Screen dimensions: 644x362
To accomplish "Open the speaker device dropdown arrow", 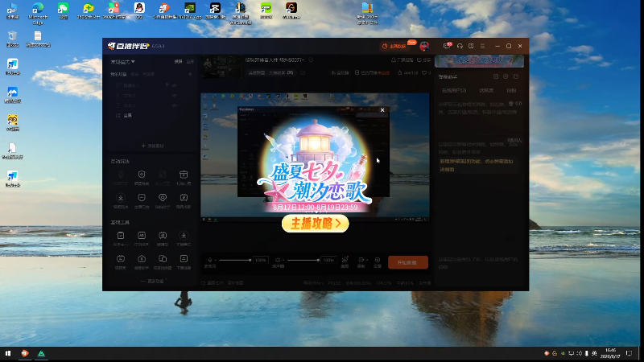I will pyautogui.click(x=283, y=260).
